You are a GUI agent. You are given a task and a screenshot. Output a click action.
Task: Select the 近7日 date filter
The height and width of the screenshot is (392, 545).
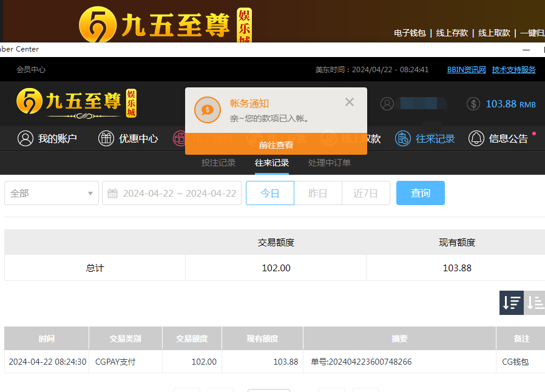365,194
